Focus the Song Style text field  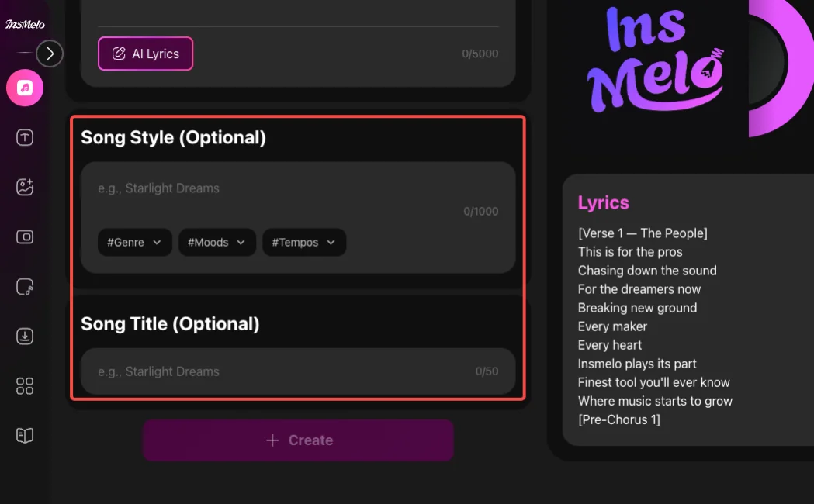click(x=272, y=188)
